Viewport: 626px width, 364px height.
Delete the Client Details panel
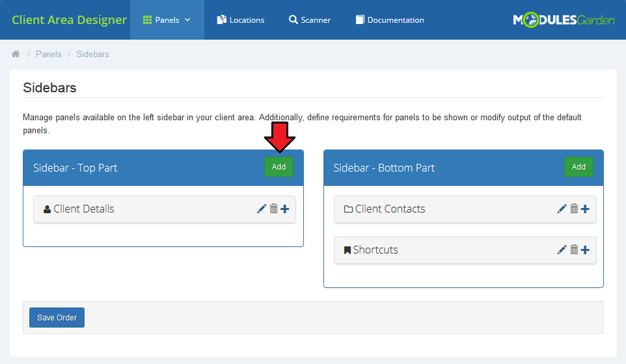pos(273,209)
